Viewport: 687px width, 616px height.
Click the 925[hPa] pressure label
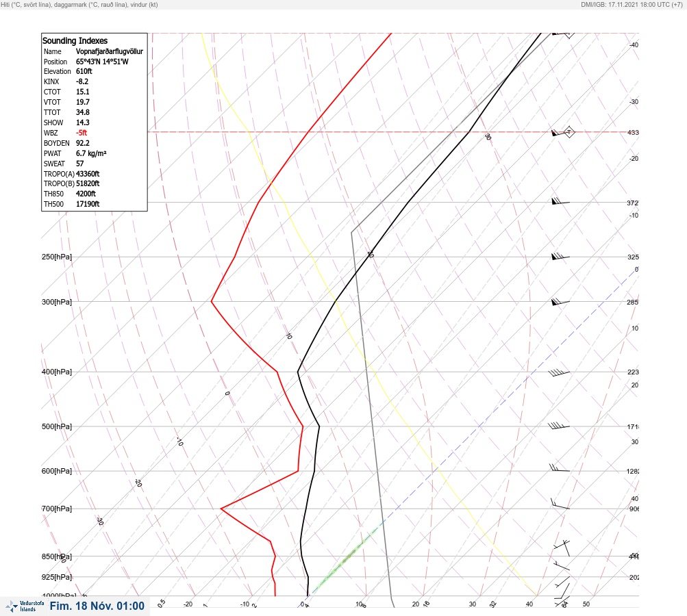coord(57,577)
